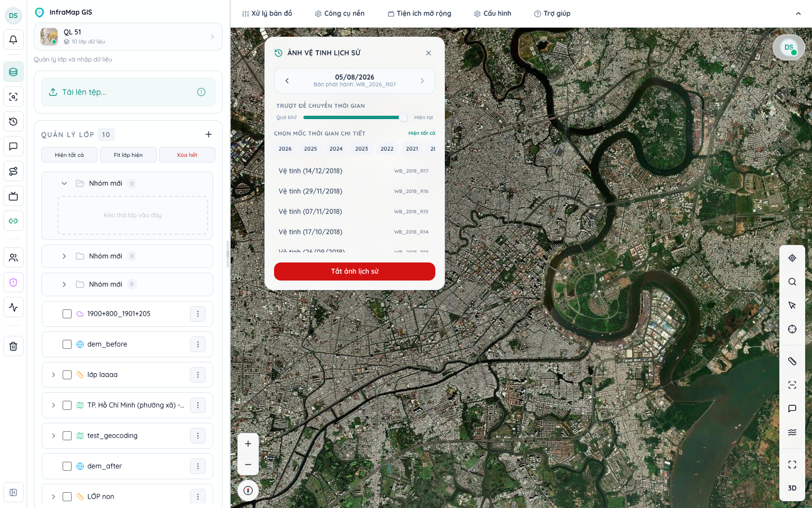Click Hiện tất cả layers button
The image size is (812, 508).
69,155
